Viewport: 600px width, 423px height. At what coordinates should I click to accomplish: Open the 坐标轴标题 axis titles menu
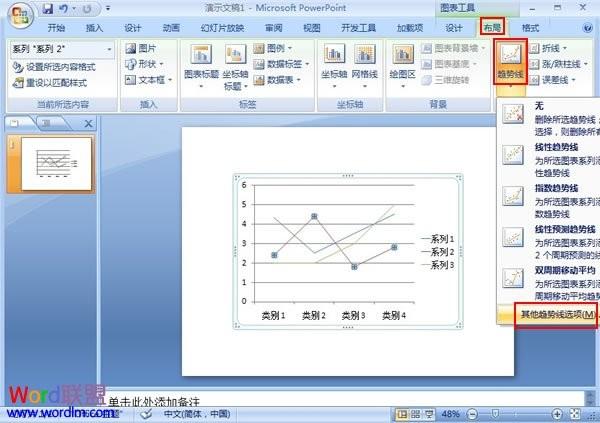coord(235,66)
